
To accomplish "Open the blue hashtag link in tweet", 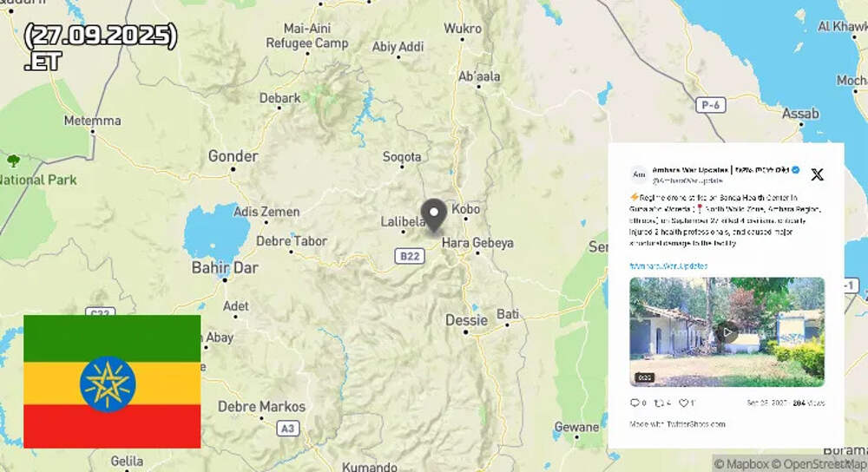I will point(668,266).
